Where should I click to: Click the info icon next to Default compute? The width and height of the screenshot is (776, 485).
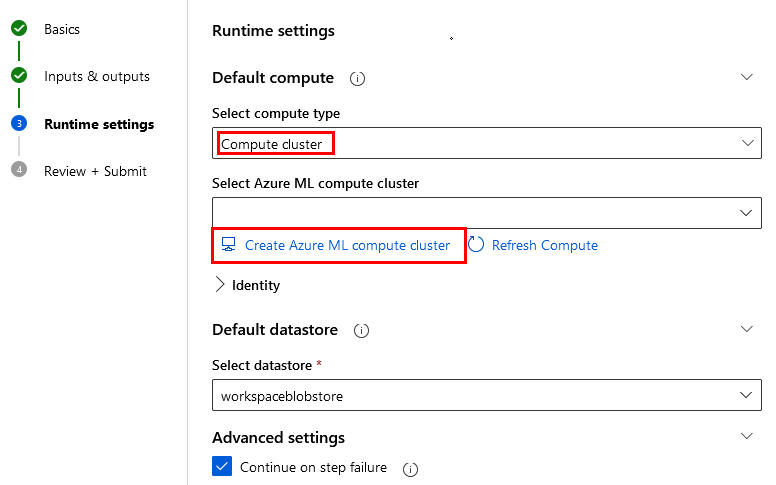tap(357, 78)
